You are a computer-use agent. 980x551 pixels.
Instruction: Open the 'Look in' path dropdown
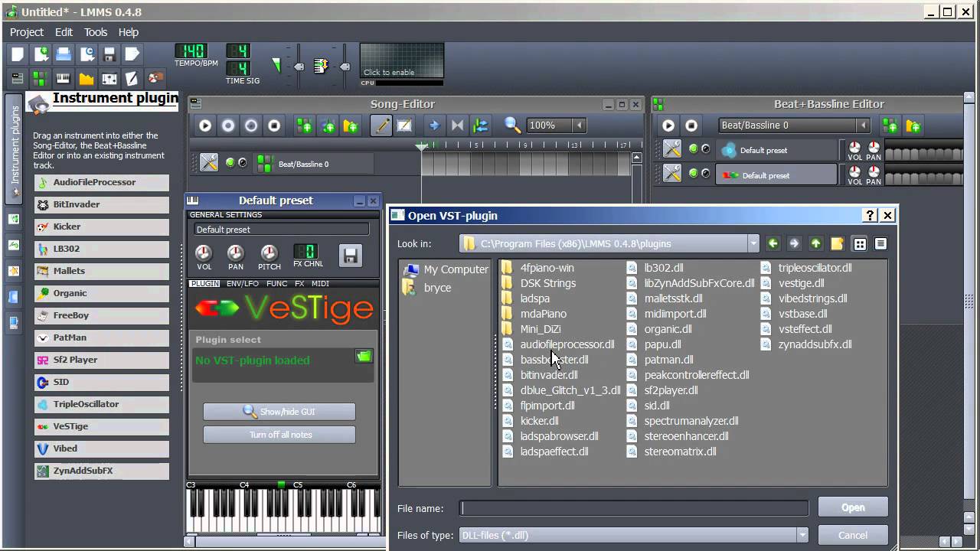(753, 243)
